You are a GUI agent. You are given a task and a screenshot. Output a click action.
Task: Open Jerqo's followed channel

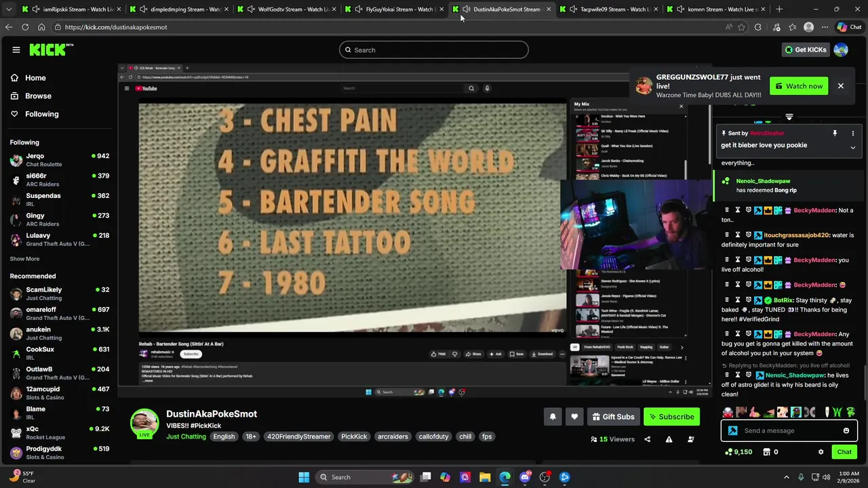[x=60, y=160]
